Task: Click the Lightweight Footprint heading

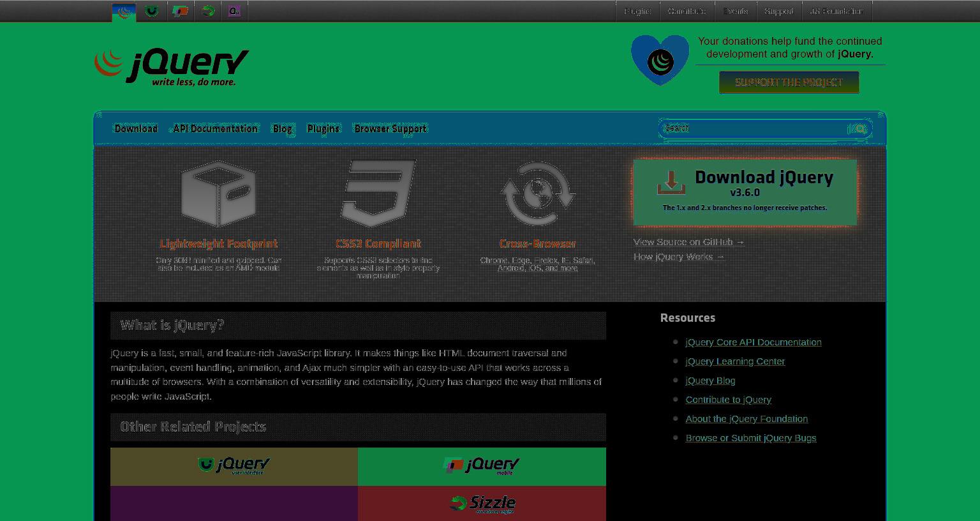Action: pos(219,244)
